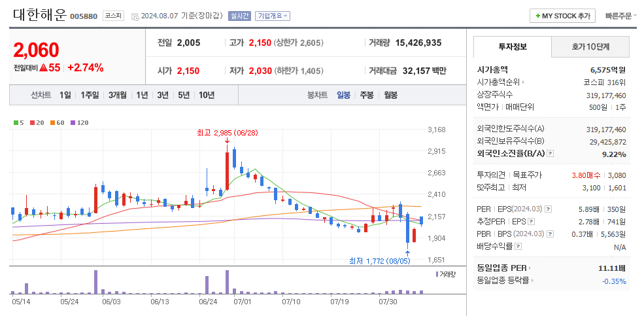Click the 상장주식수 value 319,177,460
Viewport: 644px width, 316px height.
pyautogui.click(x=606, y=95)
